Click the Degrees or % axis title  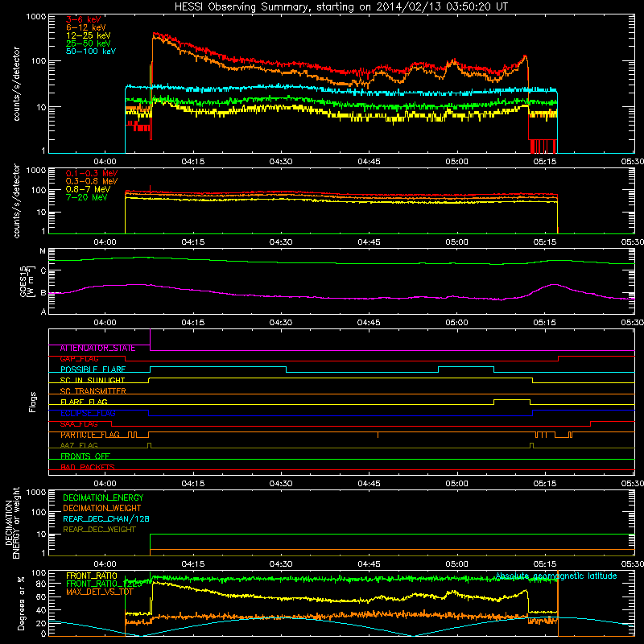click(x=21, y=603)
